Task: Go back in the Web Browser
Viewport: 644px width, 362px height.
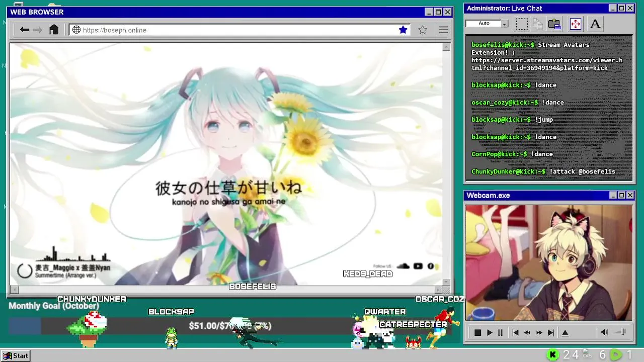Action: [x=24, y=30]
